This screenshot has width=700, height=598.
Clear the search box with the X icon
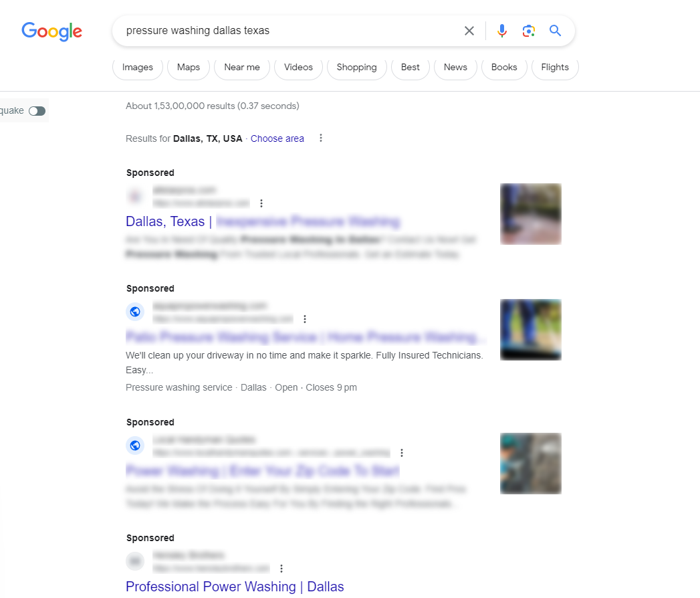tap(469, 31)
